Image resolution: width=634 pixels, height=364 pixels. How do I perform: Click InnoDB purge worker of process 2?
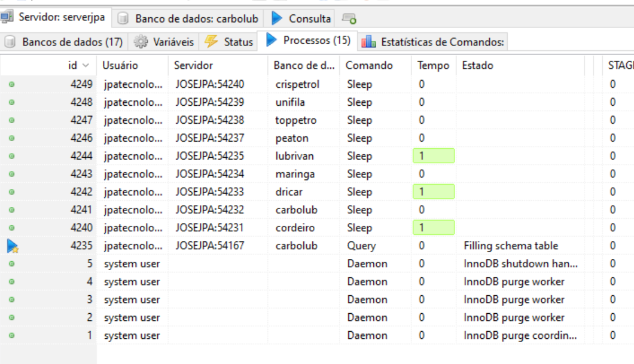tap(520, 317)
